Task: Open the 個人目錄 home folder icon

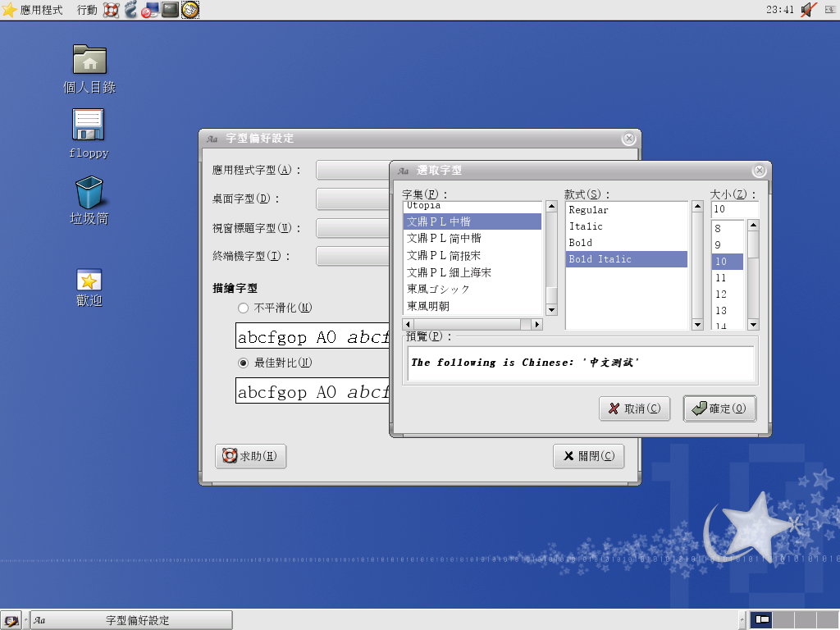Action: [89, 61]
